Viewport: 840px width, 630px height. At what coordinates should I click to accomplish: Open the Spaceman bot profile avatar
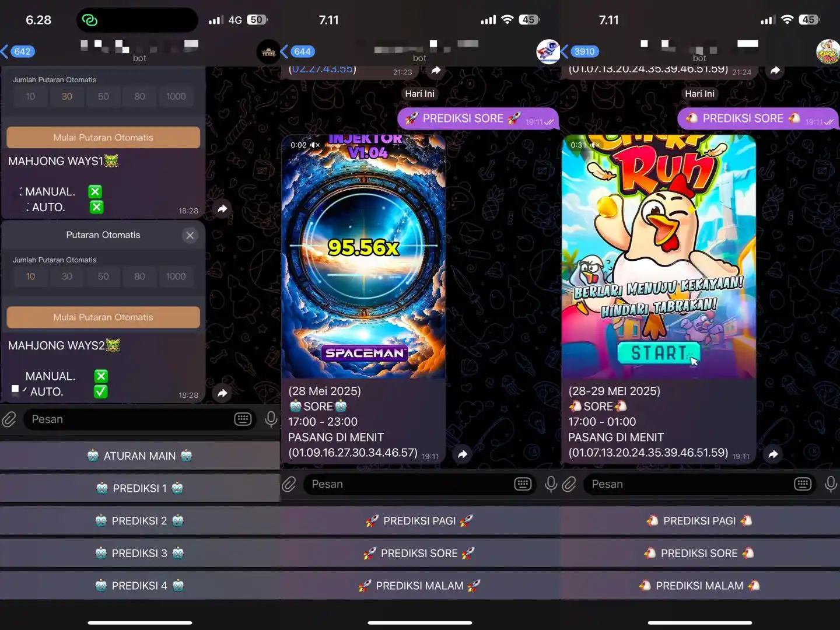pos(548,52)
